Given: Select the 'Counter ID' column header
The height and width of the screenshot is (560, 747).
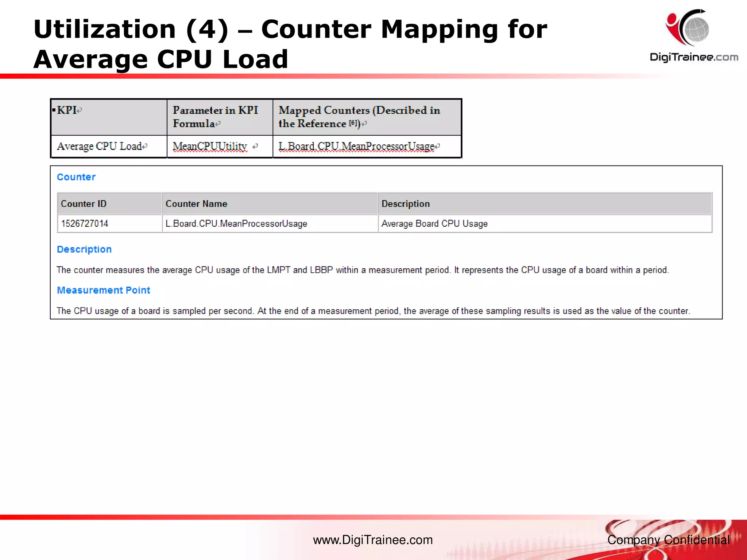Looking at the screenshot, I should [x=109, y=203].
